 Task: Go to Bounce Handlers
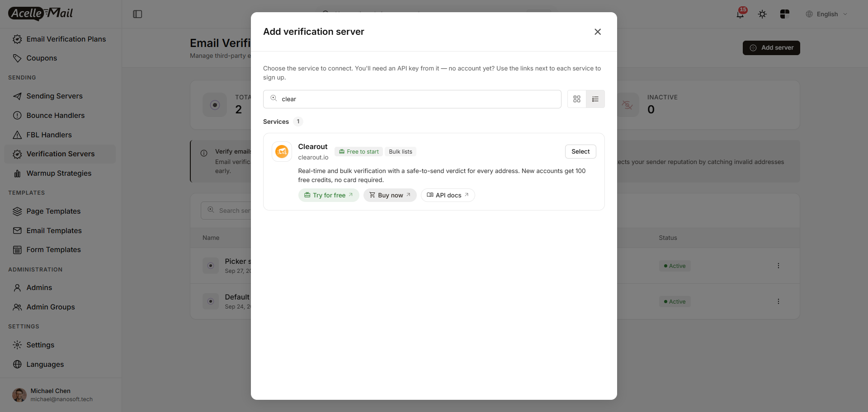tap(60, 116)
